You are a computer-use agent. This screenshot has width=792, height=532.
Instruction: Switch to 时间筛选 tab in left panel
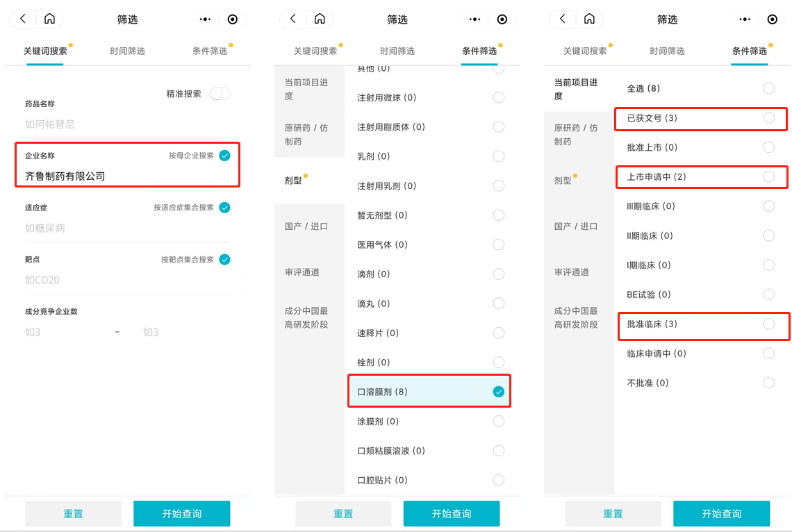point(127,51)
